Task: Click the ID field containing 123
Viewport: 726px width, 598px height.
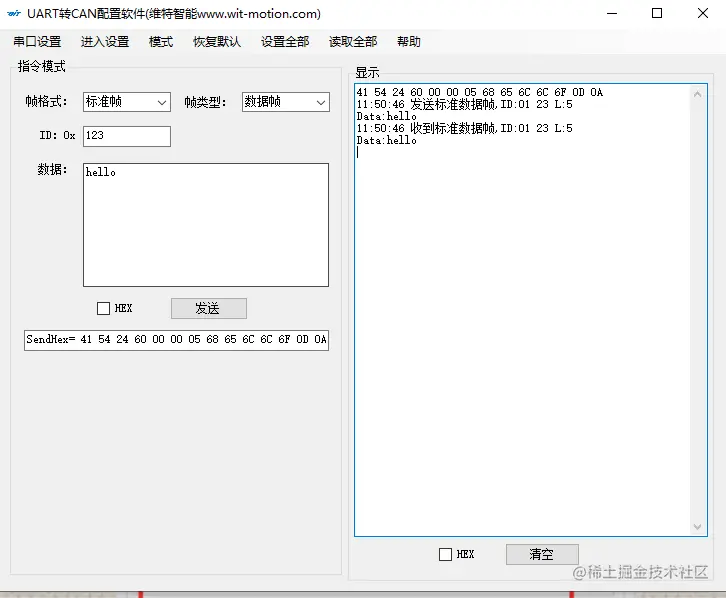Action: [127, 136]
